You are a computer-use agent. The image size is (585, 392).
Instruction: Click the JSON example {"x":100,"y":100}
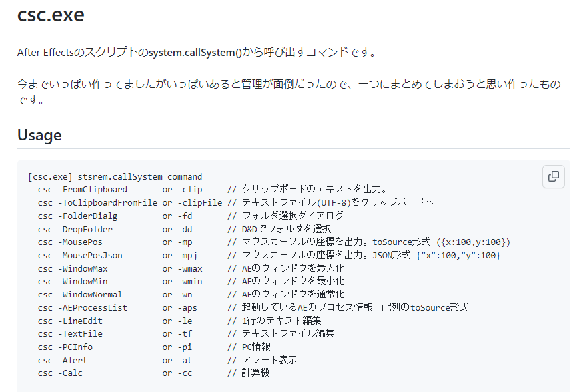(458, 256)
